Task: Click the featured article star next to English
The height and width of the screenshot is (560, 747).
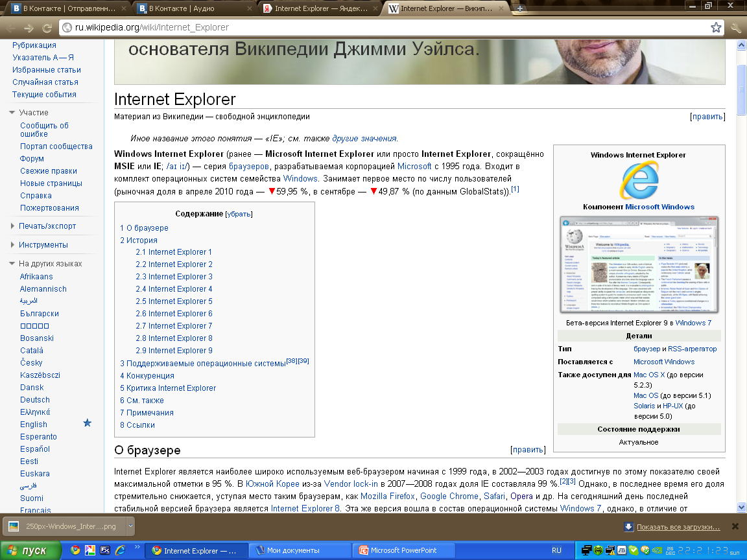Action: point(87,423)
